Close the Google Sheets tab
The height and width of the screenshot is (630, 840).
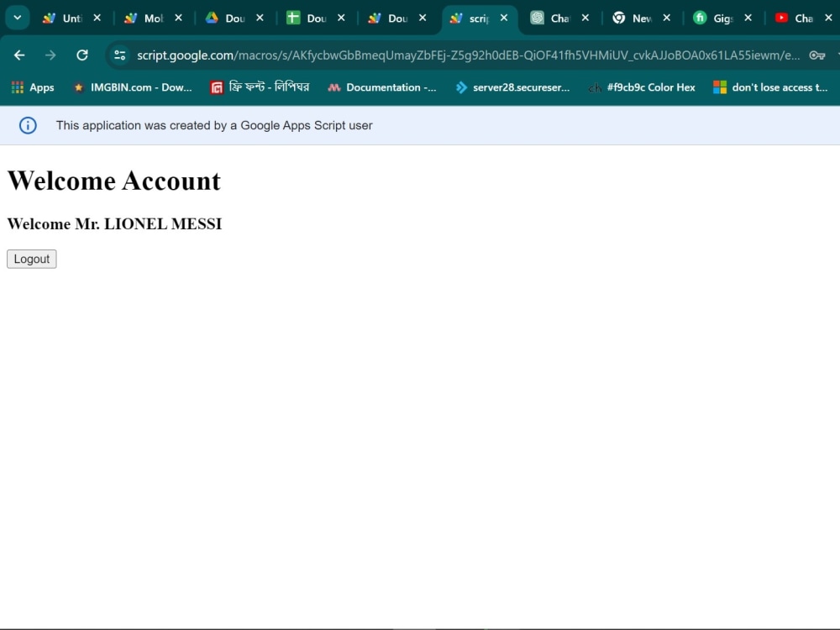(x=341, y=18)
